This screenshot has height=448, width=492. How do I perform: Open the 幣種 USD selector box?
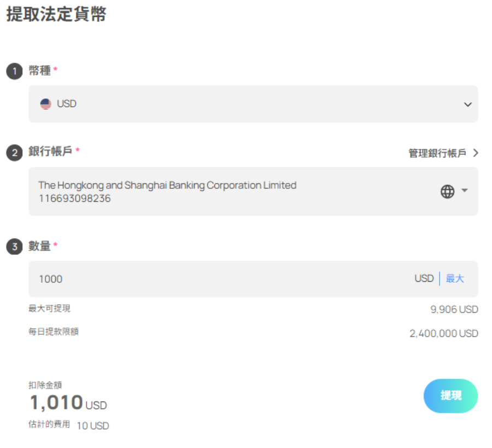tap(253, 104)
